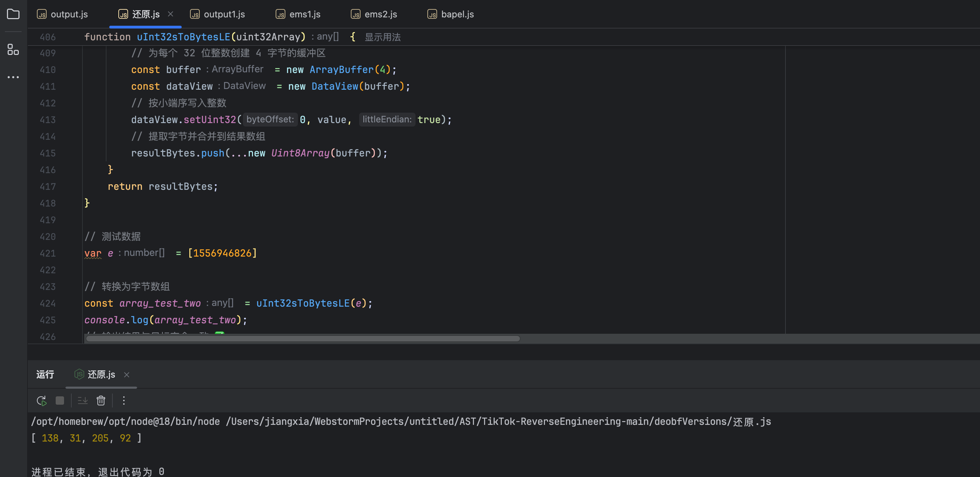Click littleEndian parameter hint
Viewport: 980px width, 477px height.
pos(387,119)
